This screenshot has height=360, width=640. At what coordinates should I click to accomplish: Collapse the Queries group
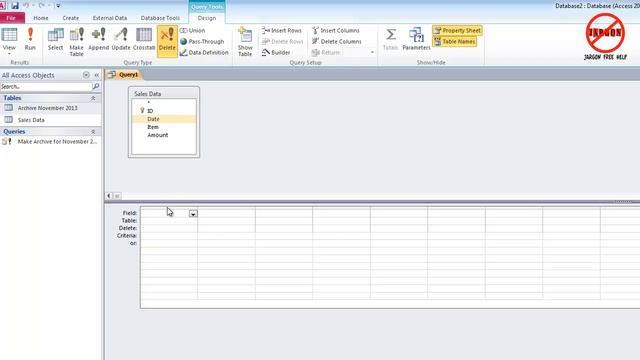point(93,132)
